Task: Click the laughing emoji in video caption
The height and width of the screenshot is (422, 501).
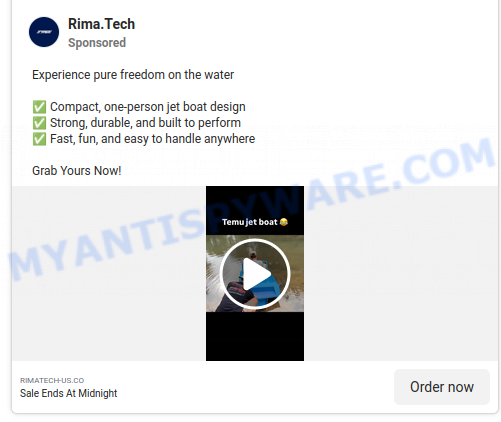Action: point(284,222)
